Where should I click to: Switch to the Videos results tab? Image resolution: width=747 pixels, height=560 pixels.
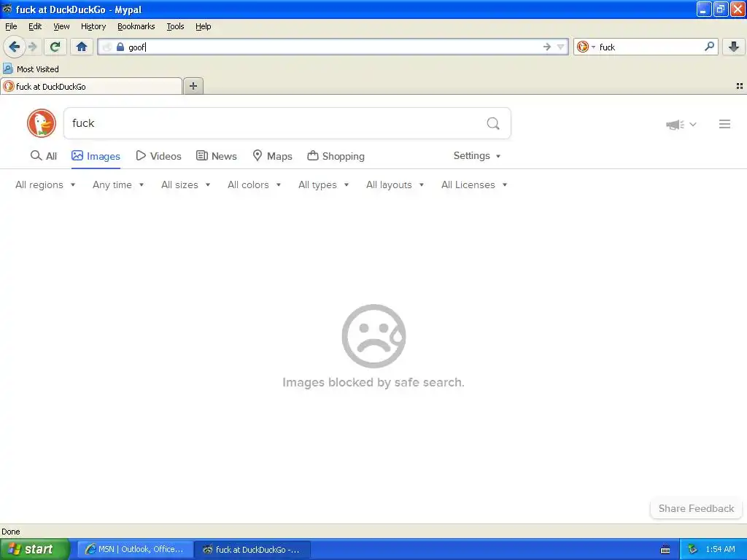point(158,156)
